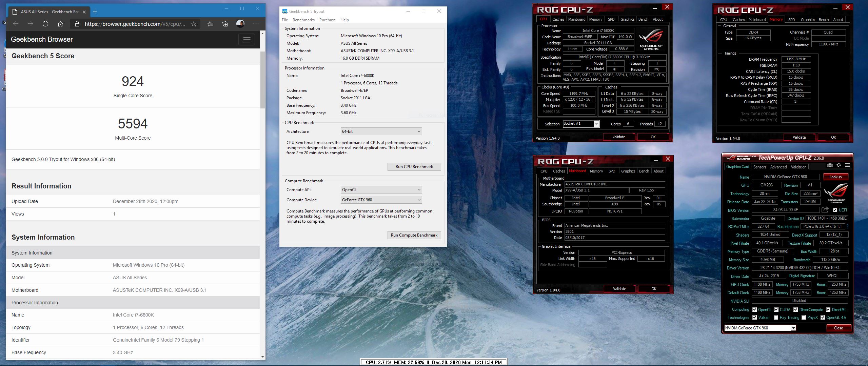Enable the Ray Tracing checkbox
Screen dimensions: 868x366
(x=776, y=318)
